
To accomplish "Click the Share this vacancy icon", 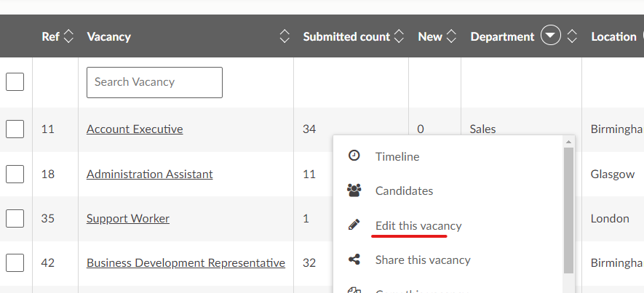I will pyautogui.click(x=354, y=260).
